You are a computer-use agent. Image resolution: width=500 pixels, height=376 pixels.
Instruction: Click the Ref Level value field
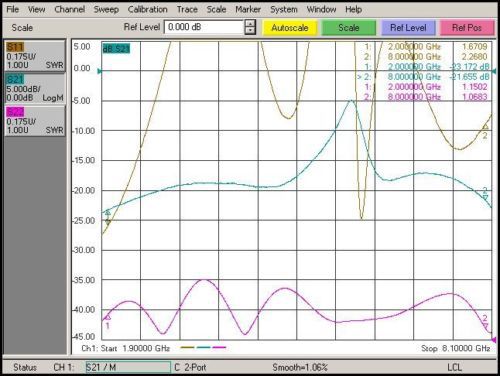(204, 27)
